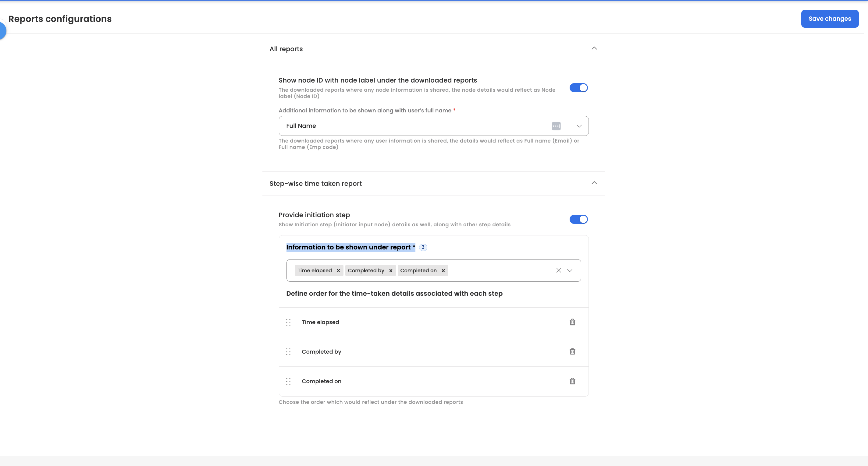The width and height of the screenshot is (868, 466).
Task: Collapse the All reports section
Action: pos(594,48)
